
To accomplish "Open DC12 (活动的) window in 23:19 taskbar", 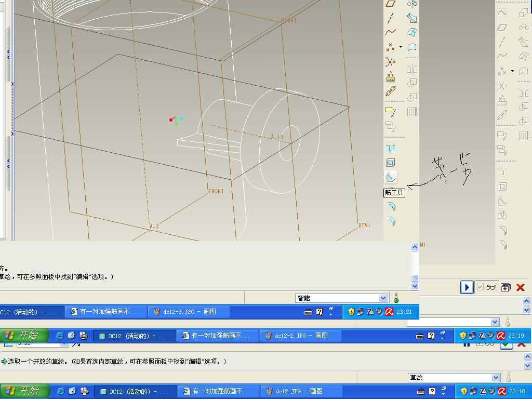I will coord(134,336).
